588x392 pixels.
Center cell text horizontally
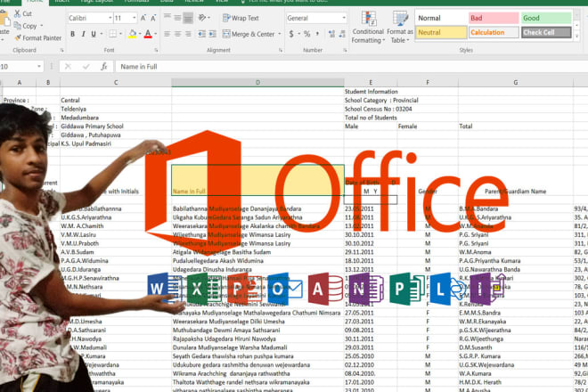click(178, 34)
